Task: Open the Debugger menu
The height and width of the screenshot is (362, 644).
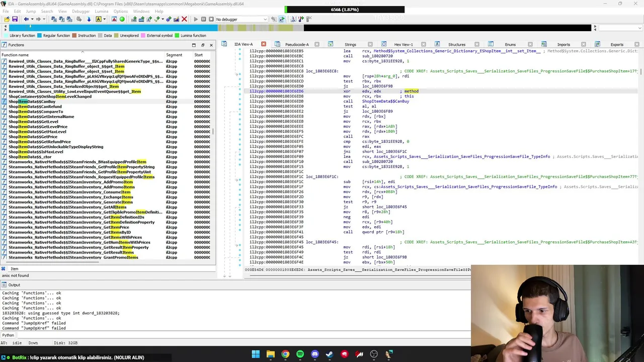Action: click(80, 11)
